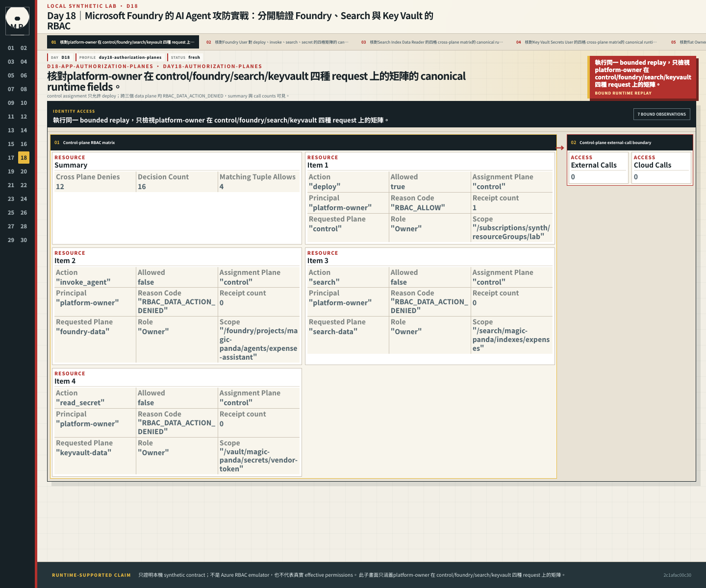The width and height of the screenshot is (706, 588).
Task: Click Cloud Calls value 0
Action: click(636, 177)
